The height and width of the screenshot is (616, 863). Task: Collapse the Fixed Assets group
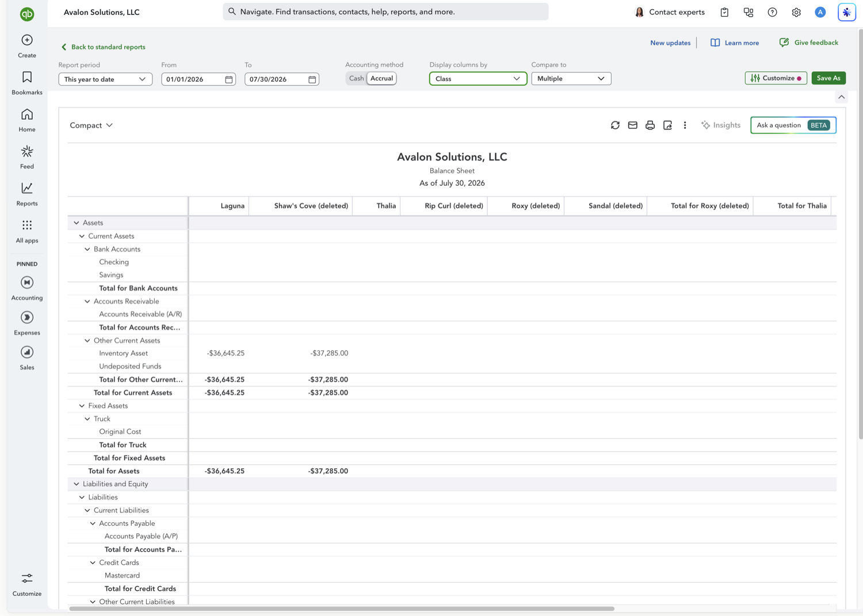[82, 405]
